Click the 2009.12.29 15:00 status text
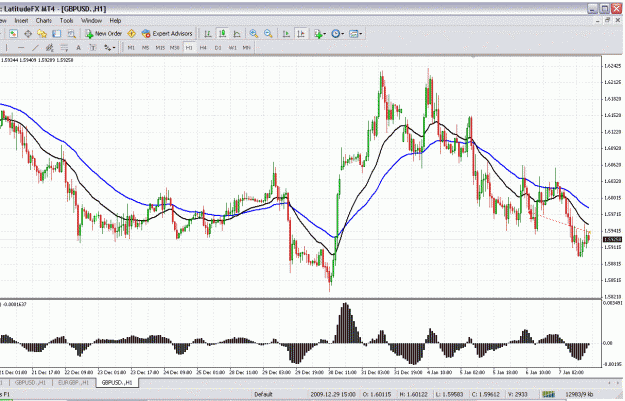This screenshot has width=625, height=401. (333, 395)
